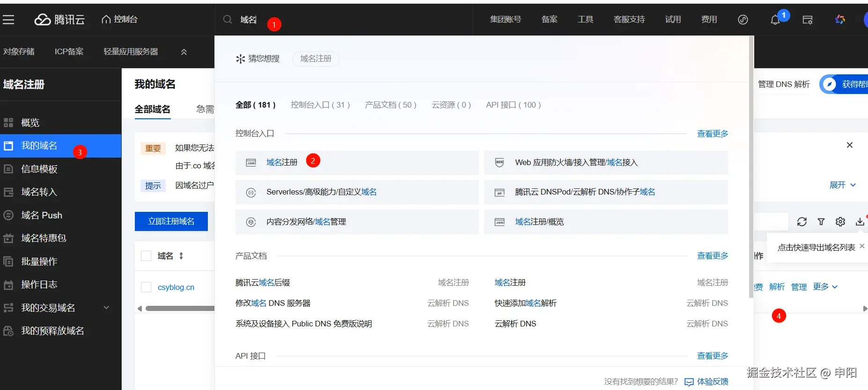Open the 集团账号 menu
Viewport: 868px width, 390px height.
tap(506, 20)
